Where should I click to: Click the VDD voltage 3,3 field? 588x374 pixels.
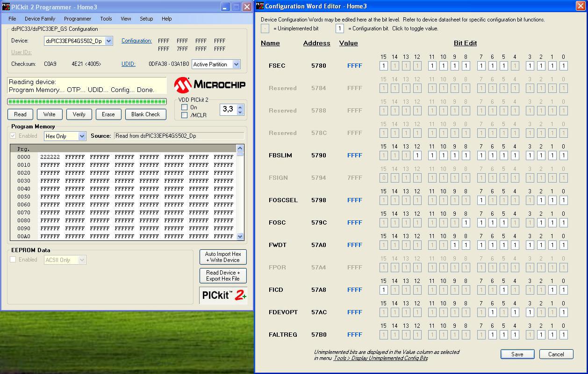(228, 109)
